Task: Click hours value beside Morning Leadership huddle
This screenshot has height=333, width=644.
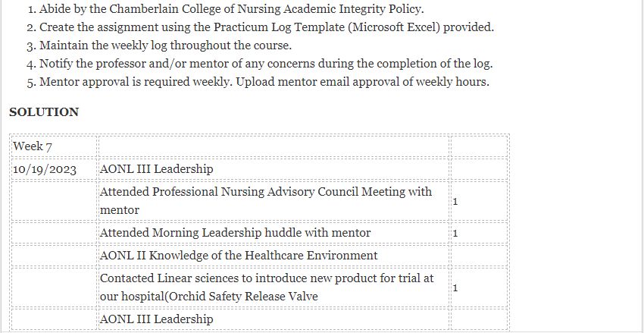Action: (x=455, y=233)
